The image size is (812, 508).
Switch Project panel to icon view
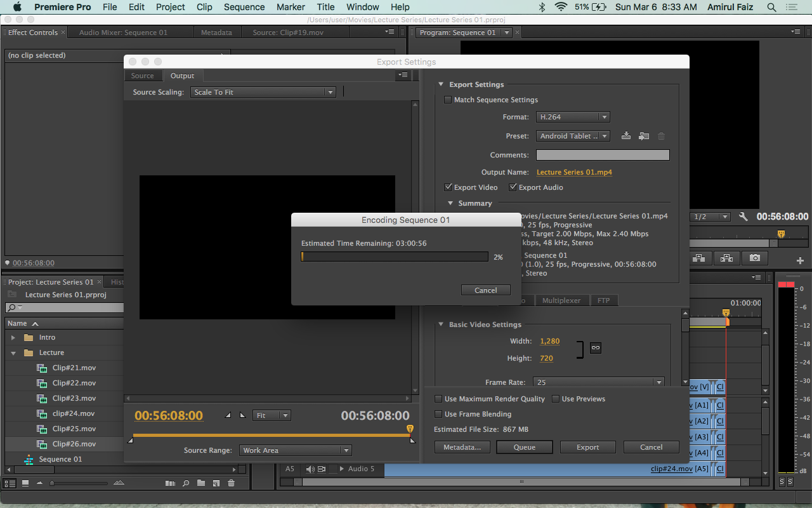pyautogui.click(x=25, y=483)
